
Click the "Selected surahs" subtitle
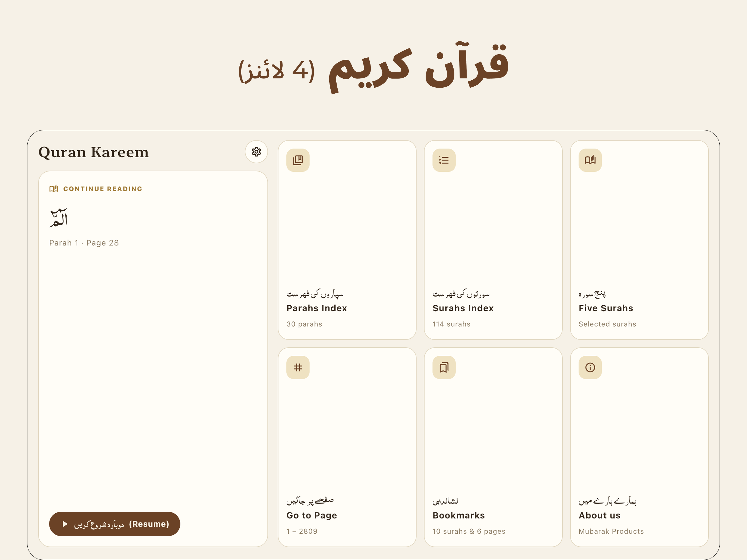click(x=607, y=324)
